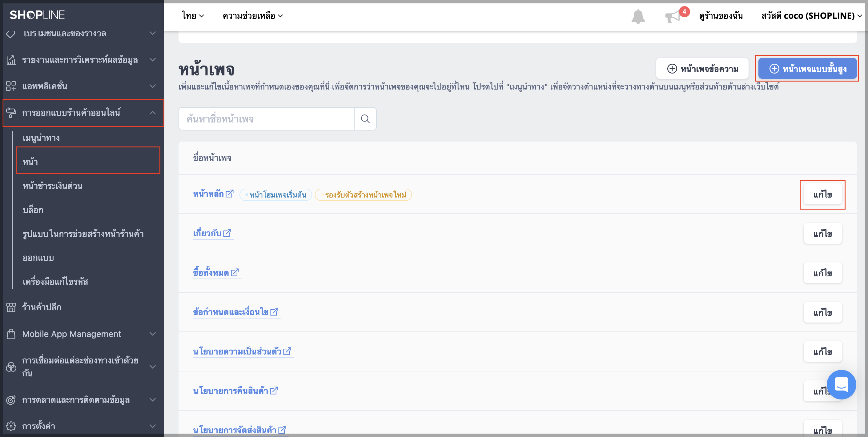Click แก้ไข for the หน้าหลัก row
The image size is (868, 437).
pos(822,194)
